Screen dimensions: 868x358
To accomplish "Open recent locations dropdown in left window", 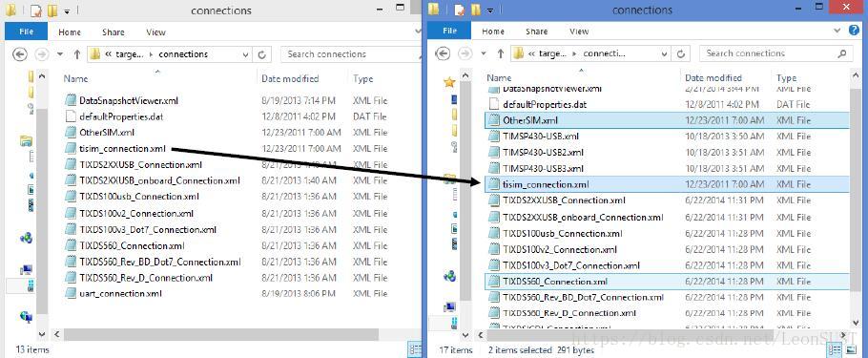I will pos(60,54).
